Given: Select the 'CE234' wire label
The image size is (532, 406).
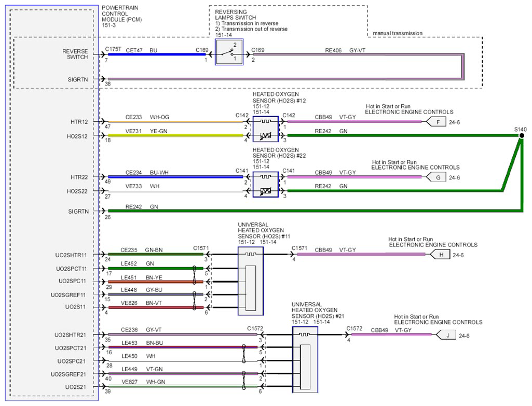Looking at the screenshot, I should tap(134, 173).
